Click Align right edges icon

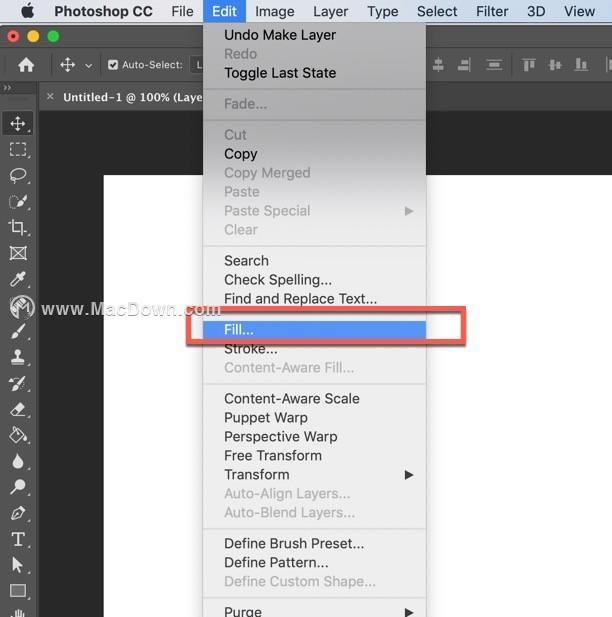pos(464,65)
